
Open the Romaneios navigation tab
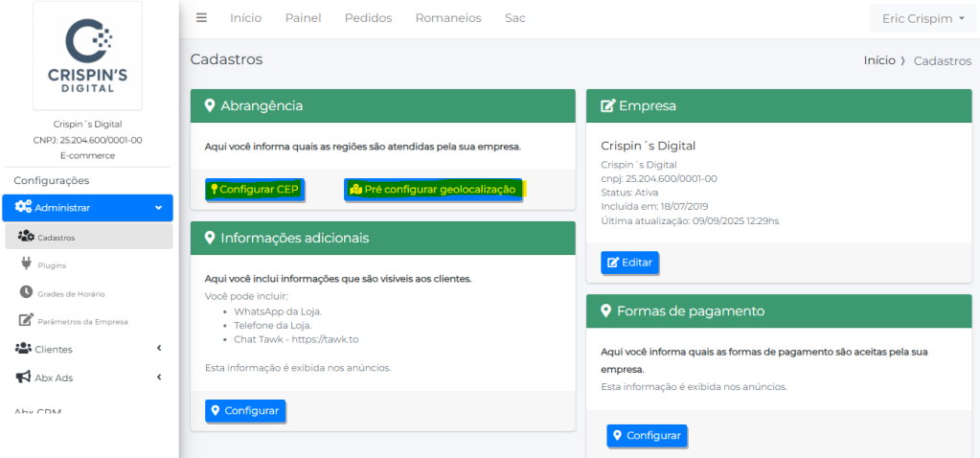(448, 18)
